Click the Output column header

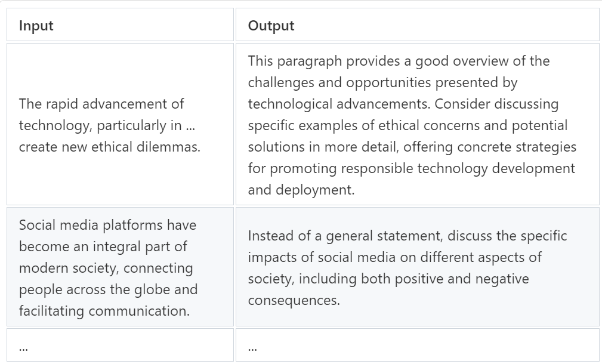click(x=417, y=24)
